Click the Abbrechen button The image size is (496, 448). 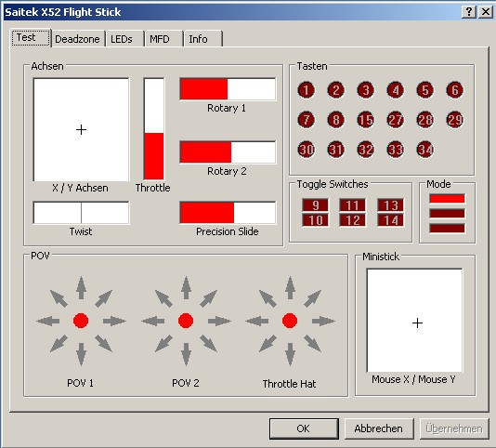point(379,428)
